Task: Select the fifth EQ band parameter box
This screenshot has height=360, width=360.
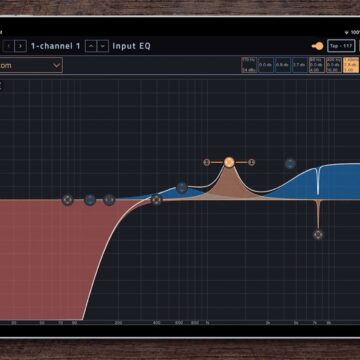Action: (317, 65)
